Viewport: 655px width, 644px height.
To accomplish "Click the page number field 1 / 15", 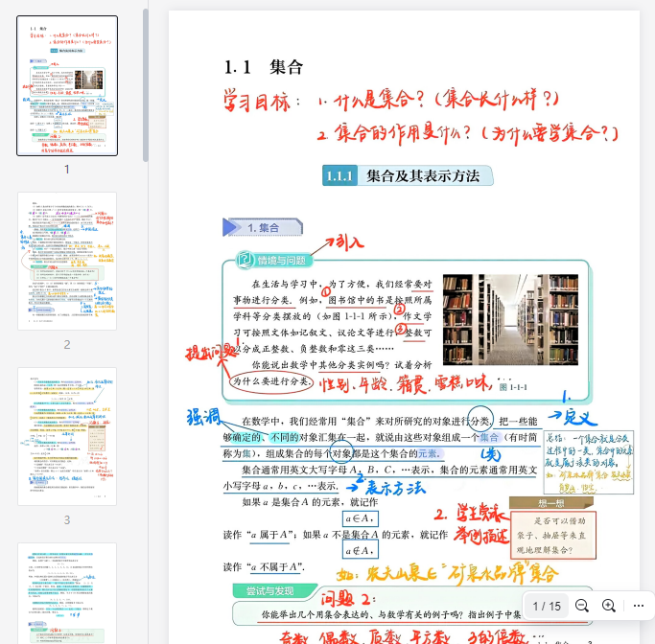I will (547, 606).
